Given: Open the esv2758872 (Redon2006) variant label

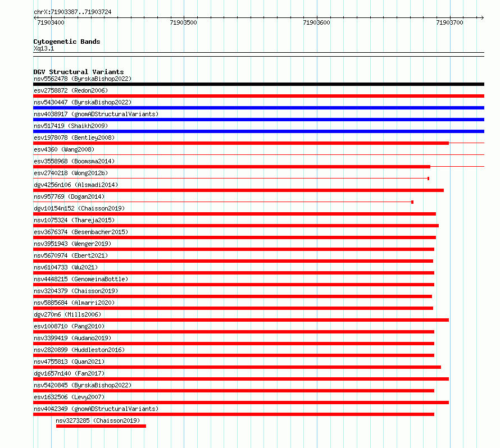Looking at the screenshot, I should [x=71, y=90].
